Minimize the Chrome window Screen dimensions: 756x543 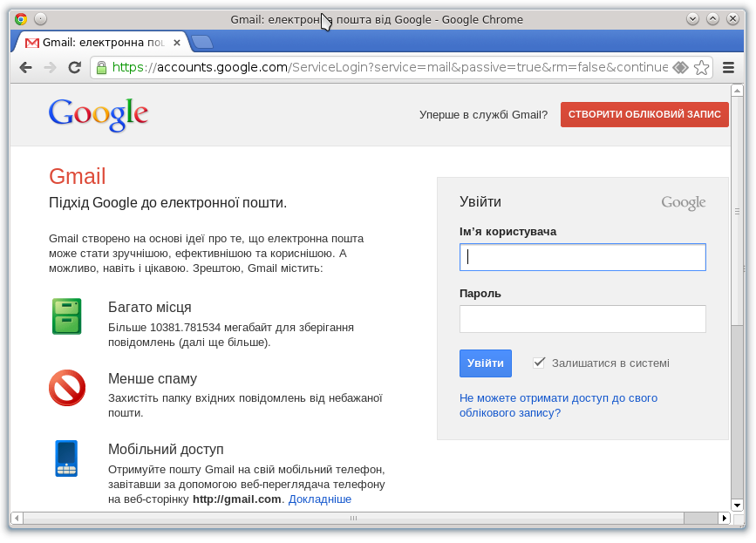693,19
